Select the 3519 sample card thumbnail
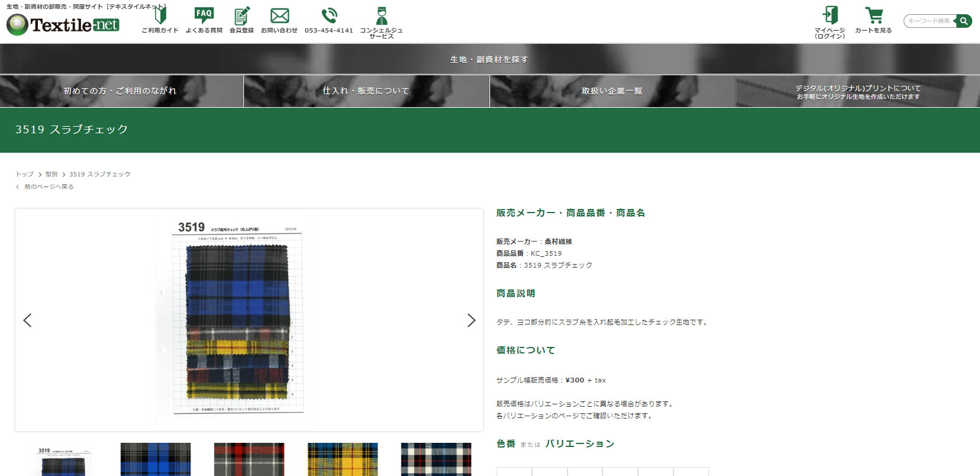This screenshot has height=476, width=980. (x=62, y=459)
